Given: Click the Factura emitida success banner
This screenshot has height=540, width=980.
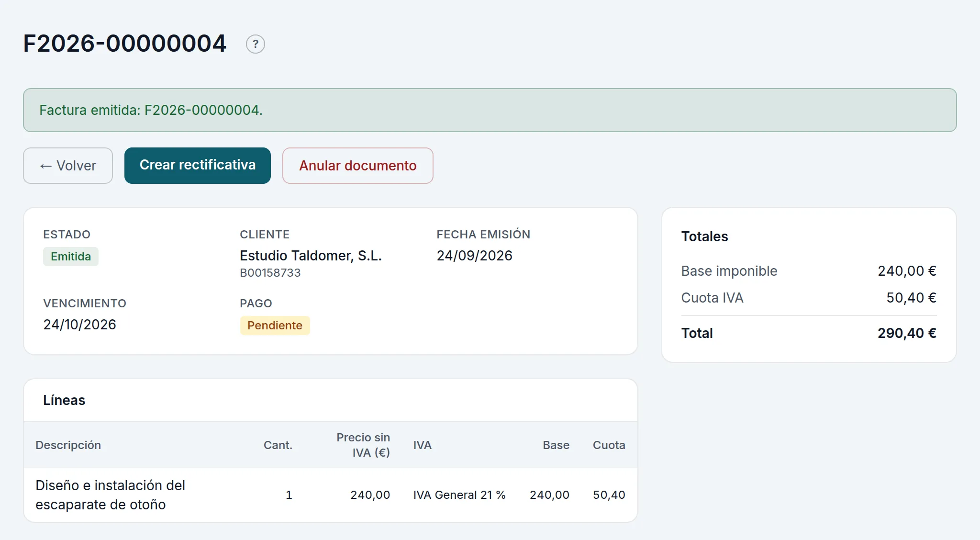Looking at the screenshot, I should [490, 110].
